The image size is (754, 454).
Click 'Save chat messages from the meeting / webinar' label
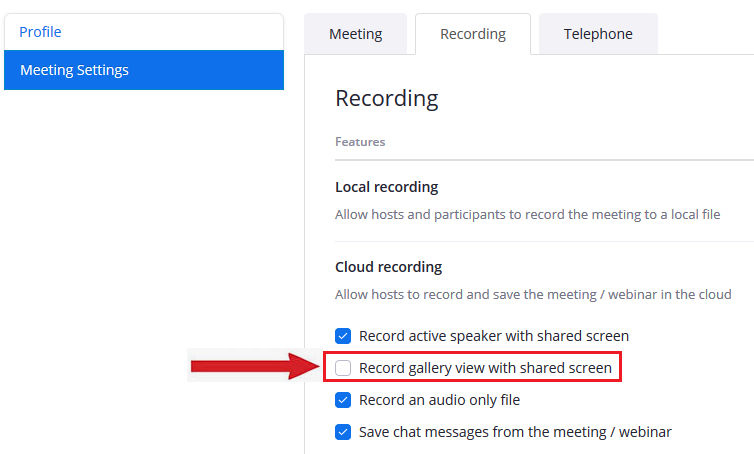(x=515, y=432)
